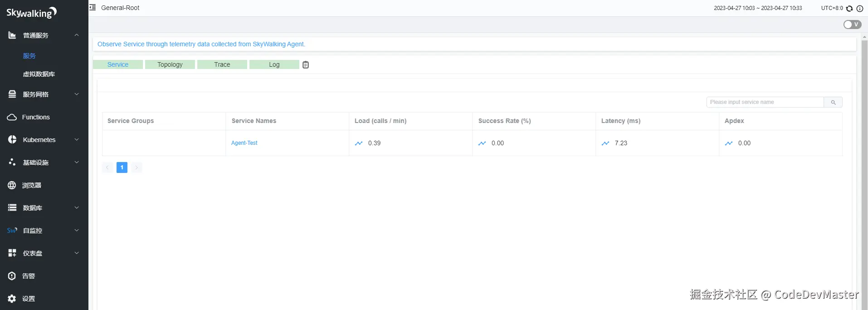
Task: Click the 数据库 storage icon
Action: (12, 207)
